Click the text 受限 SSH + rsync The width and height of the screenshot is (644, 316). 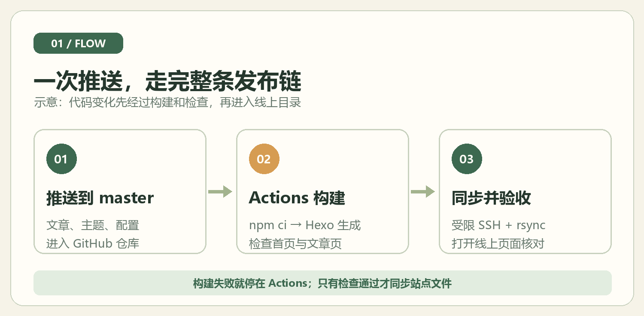(498, 225)
